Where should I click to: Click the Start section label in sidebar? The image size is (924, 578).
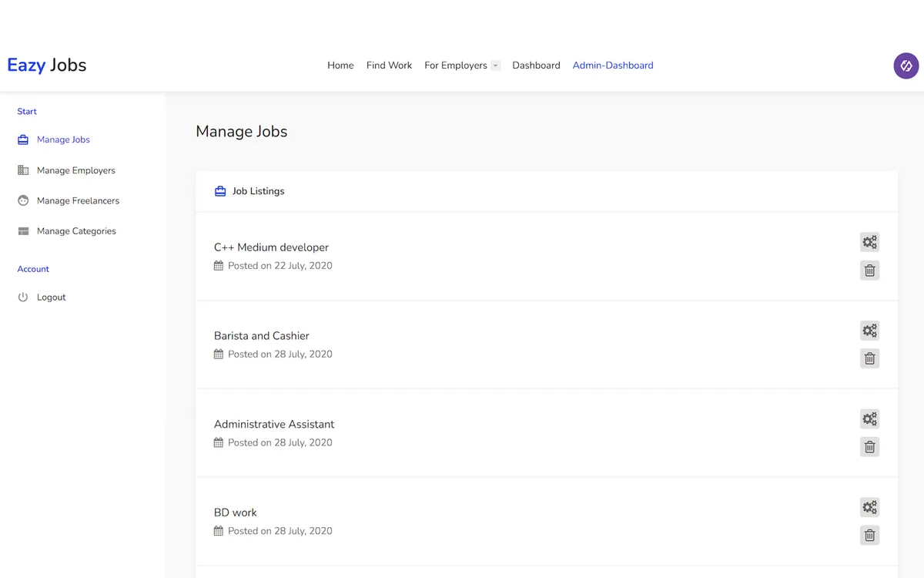tap(27, 112)
